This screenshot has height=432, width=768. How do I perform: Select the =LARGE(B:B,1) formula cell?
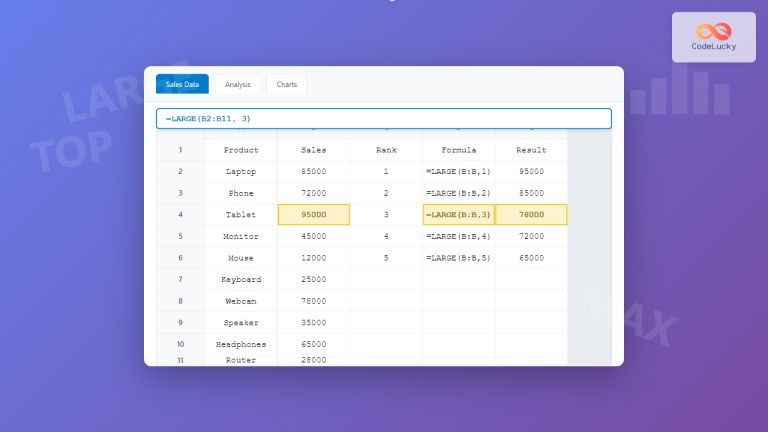coord(458,172)
